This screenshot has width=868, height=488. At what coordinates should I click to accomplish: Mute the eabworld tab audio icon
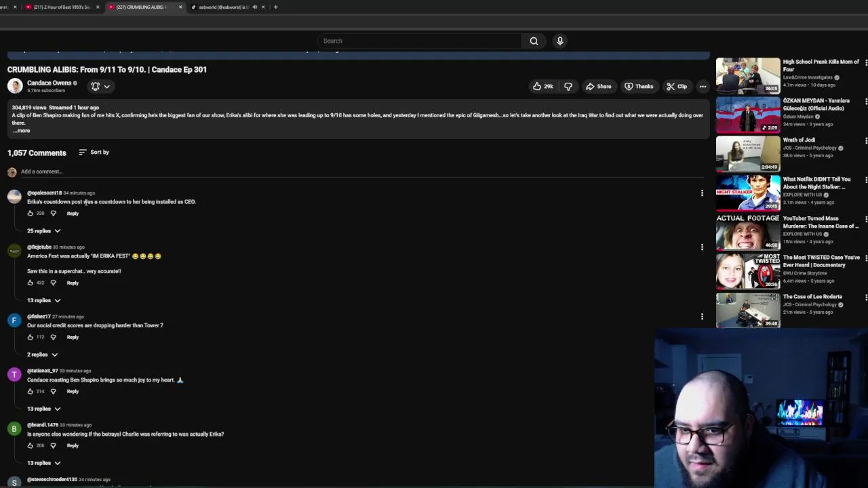click(x=255, y=7)
